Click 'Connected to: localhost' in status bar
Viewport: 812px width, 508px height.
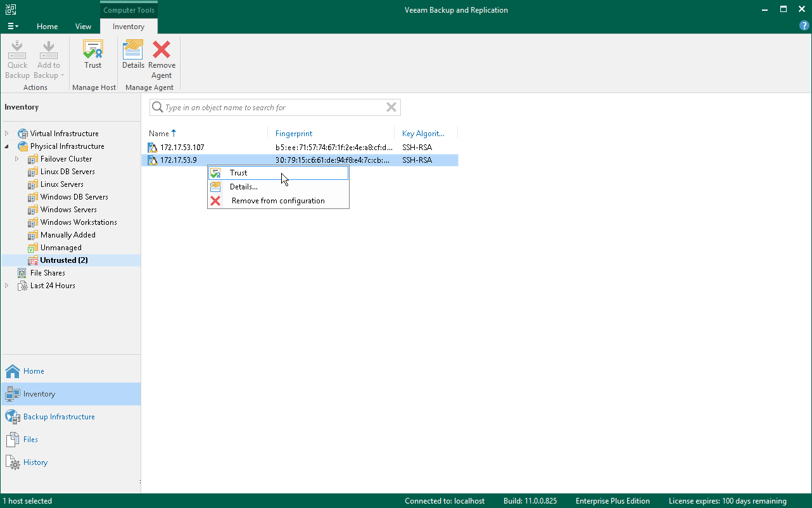pos(445,501)
